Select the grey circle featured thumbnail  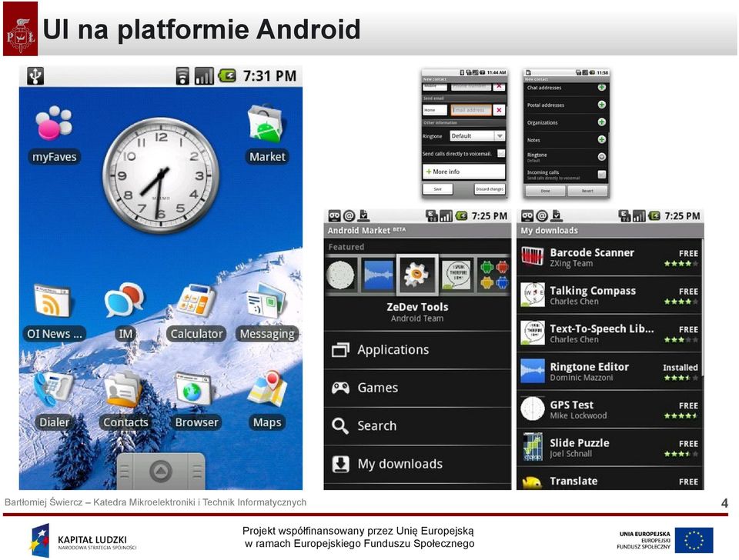click(340, 275)
